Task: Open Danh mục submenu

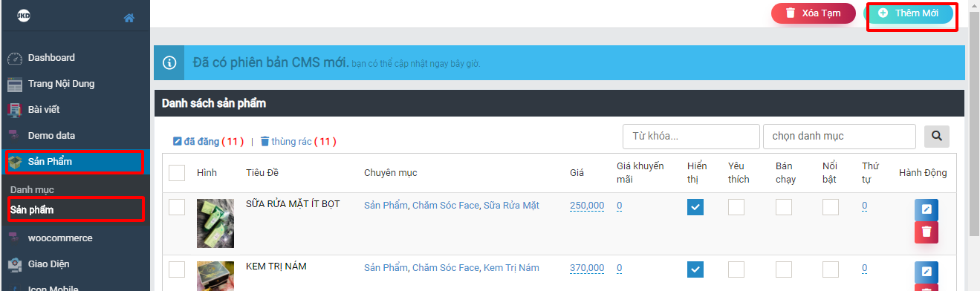Action: coord(32,190)
